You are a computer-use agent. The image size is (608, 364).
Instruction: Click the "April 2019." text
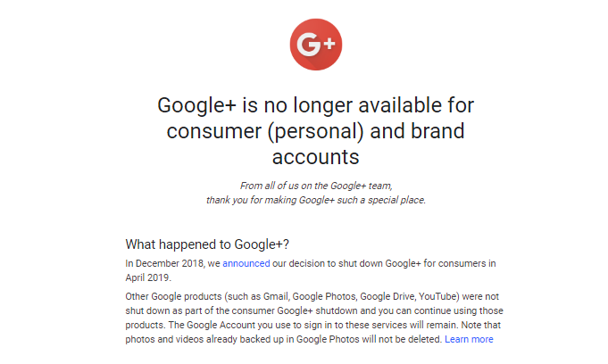coord(148,277)
